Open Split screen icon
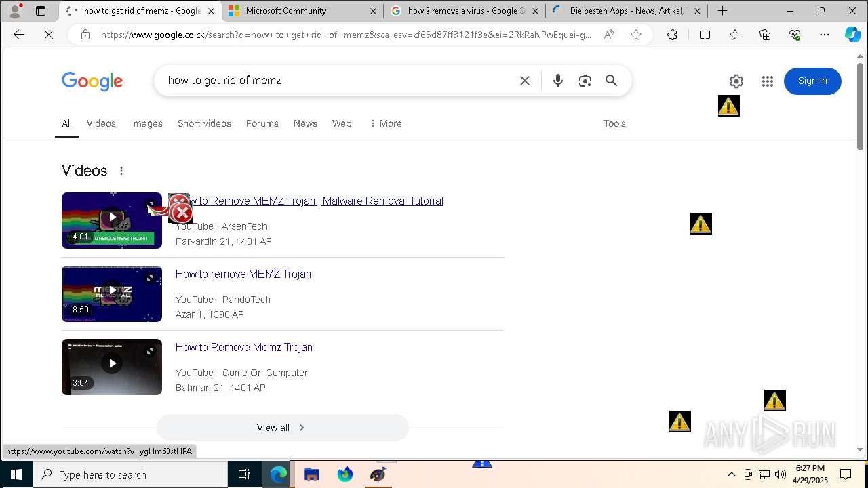This screenshot has height=488, width=868. pyautogui.click(x=705, y=35)
